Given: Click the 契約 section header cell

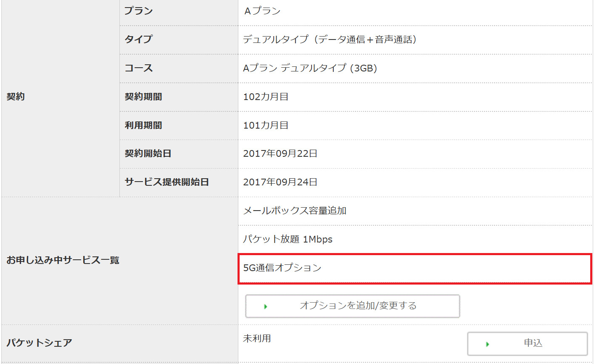Looking at the screenshot, I should click(16, 97).
